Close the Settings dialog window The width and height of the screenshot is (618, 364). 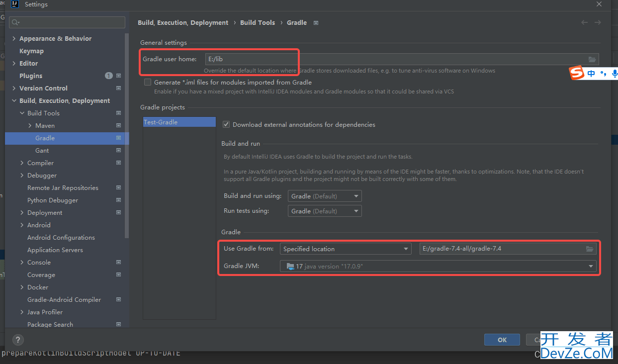click(x=599, y=4)
